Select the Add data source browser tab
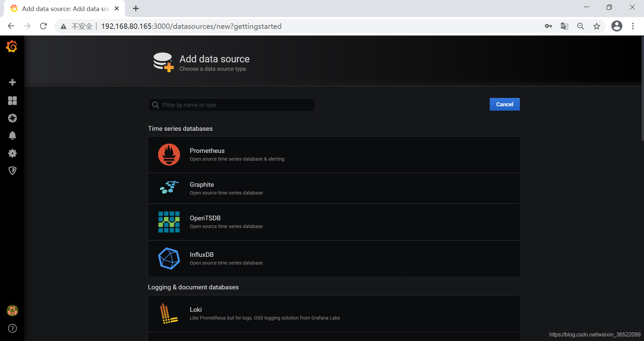The height and width of the screenshot is (341, 644). click(x=64, y=9)
